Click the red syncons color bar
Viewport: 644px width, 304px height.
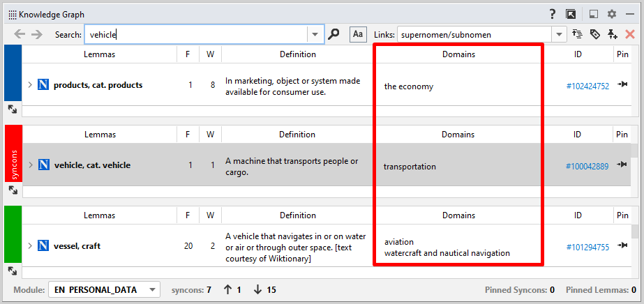point(13,153)
